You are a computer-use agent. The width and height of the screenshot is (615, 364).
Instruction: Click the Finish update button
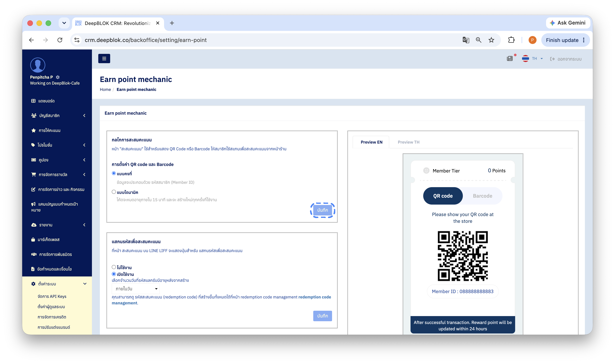pyautogui.click(x=565, y=40)
